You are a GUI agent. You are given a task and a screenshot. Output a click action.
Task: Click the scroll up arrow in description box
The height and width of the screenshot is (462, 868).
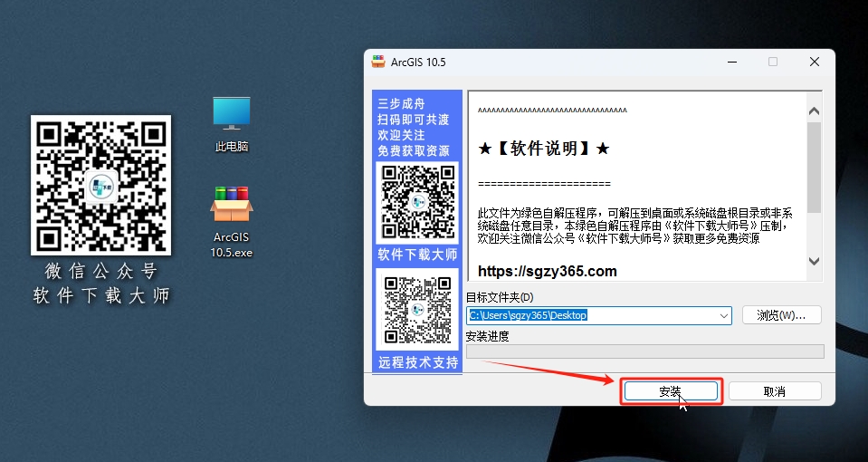tap(814, 111)
